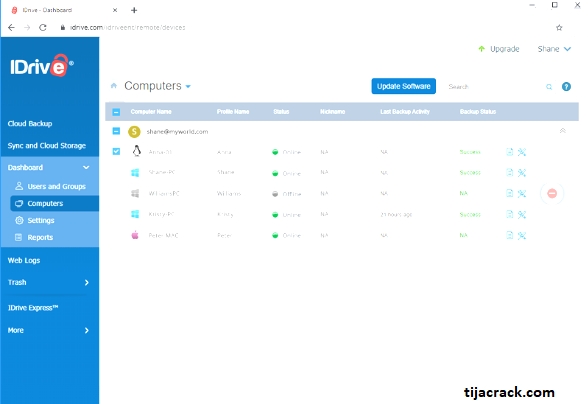Click the red remove icon for Williams-PC

point(552,194)
